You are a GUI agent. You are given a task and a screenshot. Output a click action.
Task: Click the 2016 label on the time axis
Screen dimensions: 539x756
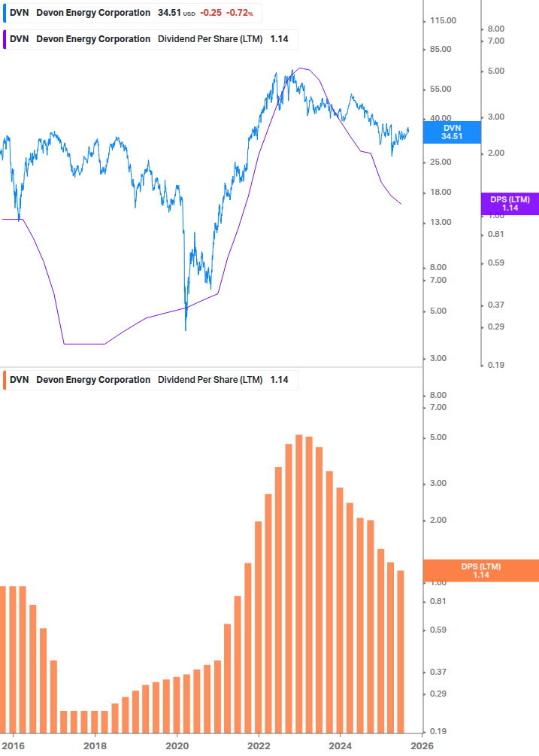coord(13,746)
